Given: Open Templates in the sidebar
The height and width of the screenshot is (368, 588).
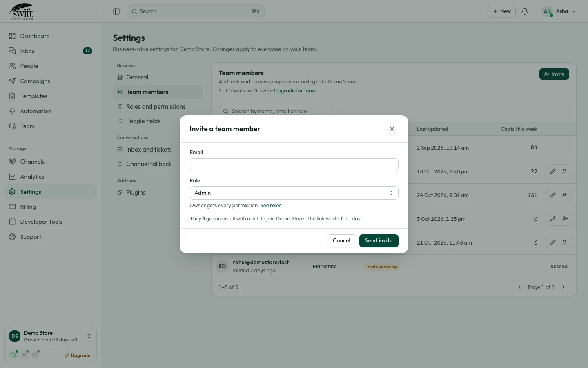Looking at the screenshot, I should 51,96.
